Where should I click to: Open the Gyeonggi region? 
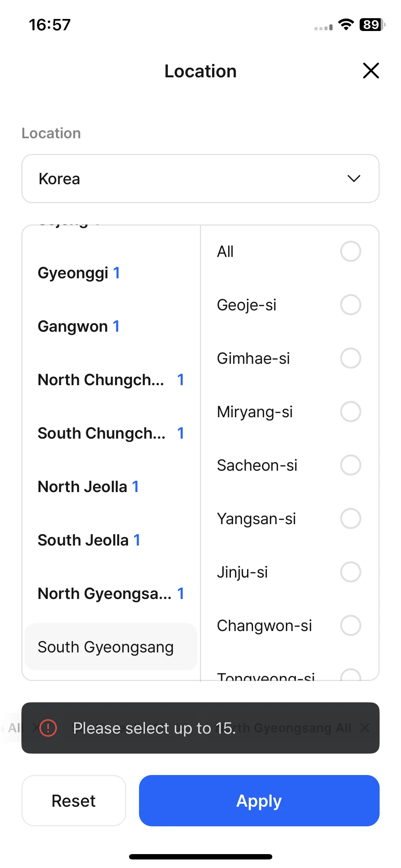[x=111, y=273]
